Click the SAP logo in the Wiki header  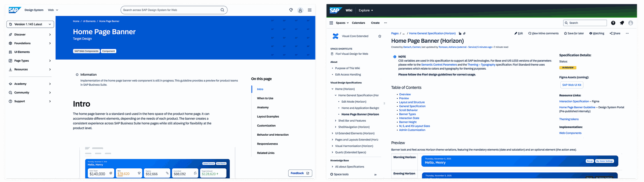point(335,10)
